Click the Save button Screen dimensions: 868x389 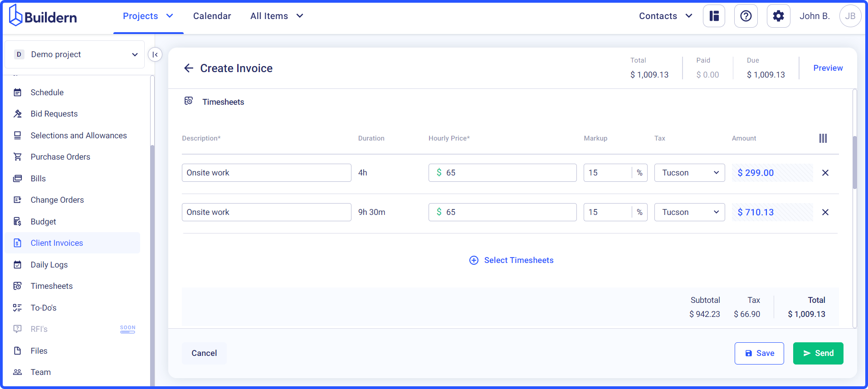tap(759, 353)
